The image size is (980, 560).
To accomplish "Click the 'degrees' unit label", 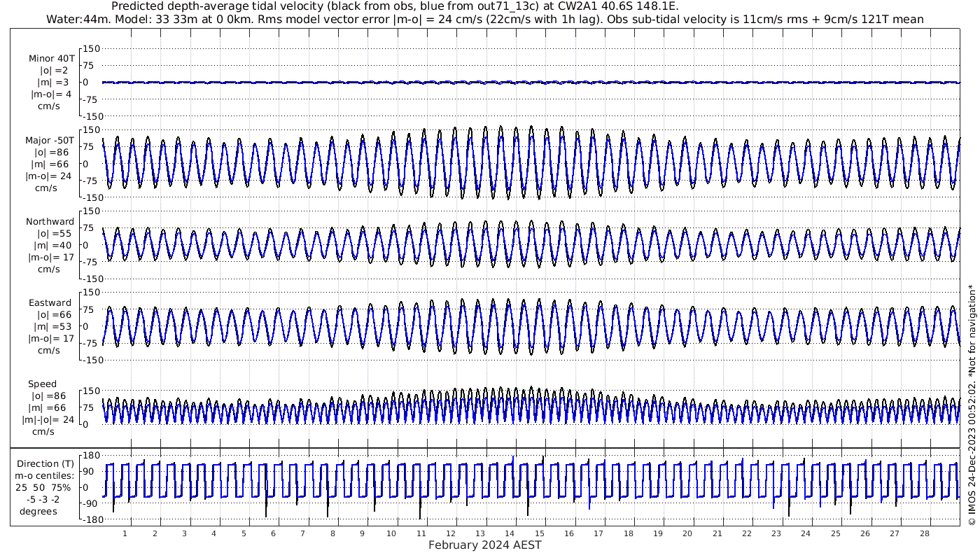I will pos(38,512).
